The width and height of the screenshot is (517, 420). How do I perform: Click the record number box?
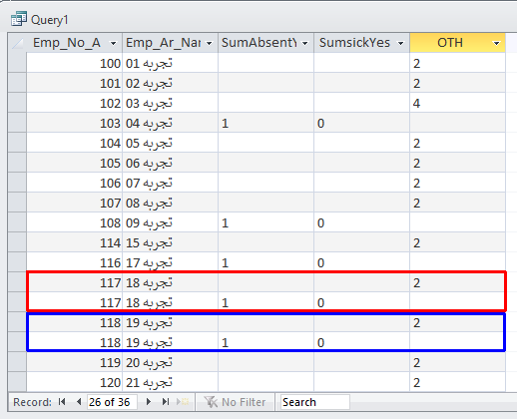pyautogui.click(x=112, y=402)
